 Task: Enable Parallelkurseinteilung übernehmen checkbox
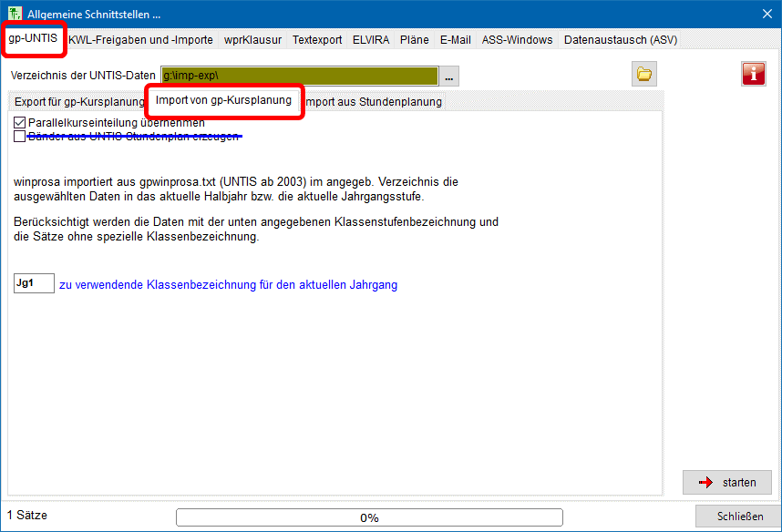point(20,122)
